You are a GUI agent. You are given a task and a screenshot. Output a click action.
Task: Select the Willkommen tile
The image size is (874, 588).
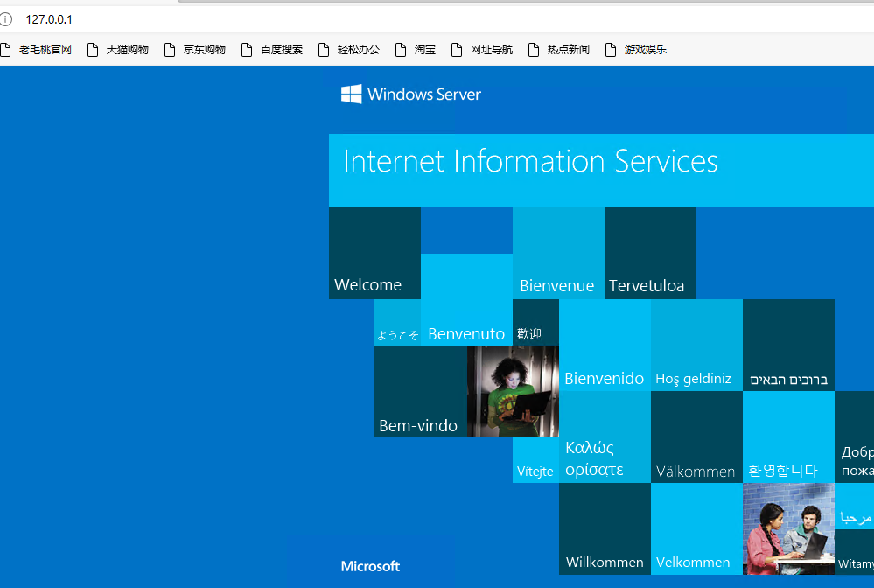click(605, 528)
